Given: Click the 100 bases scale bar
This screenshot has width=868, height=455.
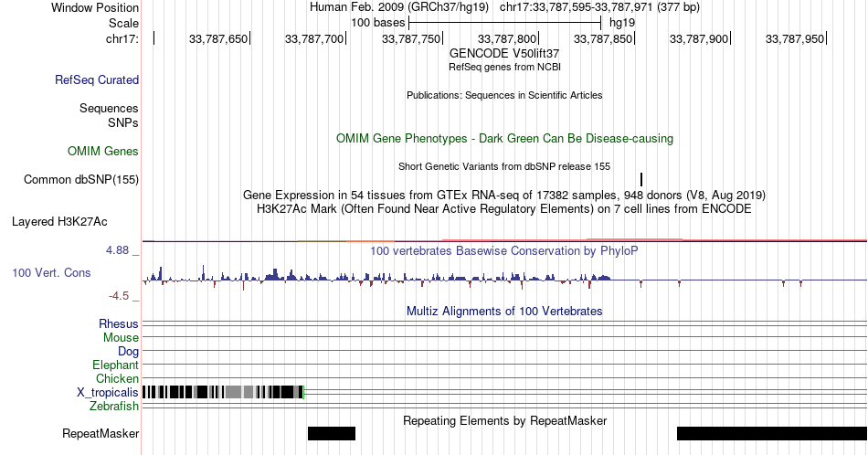Looking at the screenshot, I should coord(504,23).
